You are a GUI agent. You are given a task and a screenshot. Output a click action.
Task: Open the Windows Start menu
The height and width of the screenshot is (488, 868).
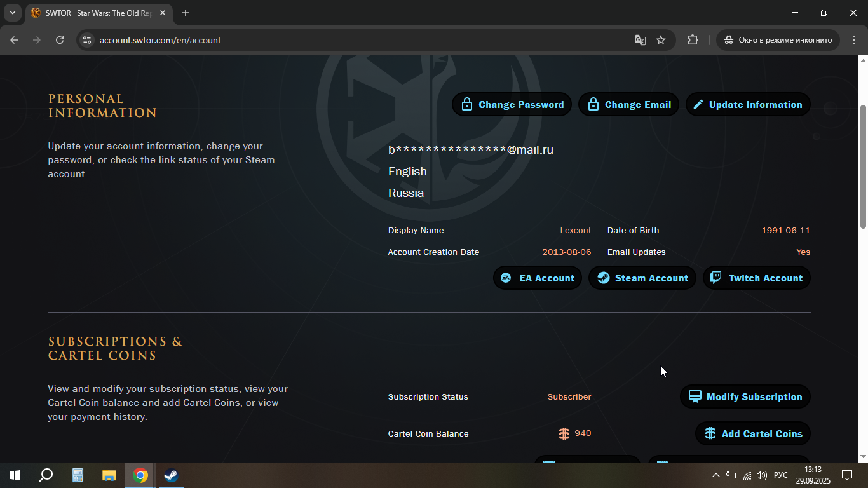point(15,475)
